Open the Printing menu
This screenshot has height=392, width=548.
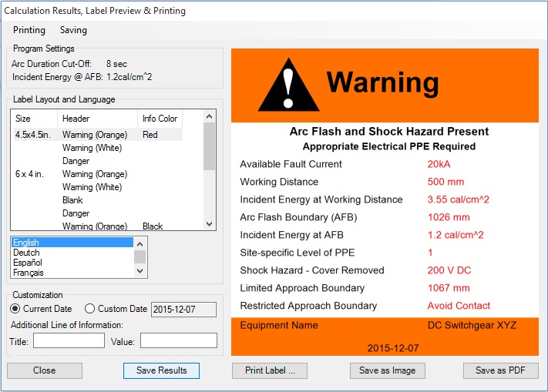pyautogui.click(x=29, y=30)
